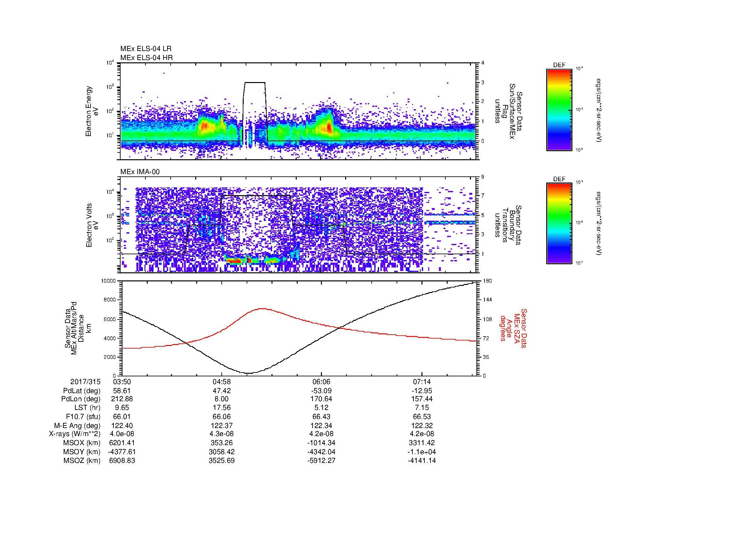Viewport: 756px width, 534px height.
Task: Click MSOX value '3311.42'
Action: tap(422, 443)
